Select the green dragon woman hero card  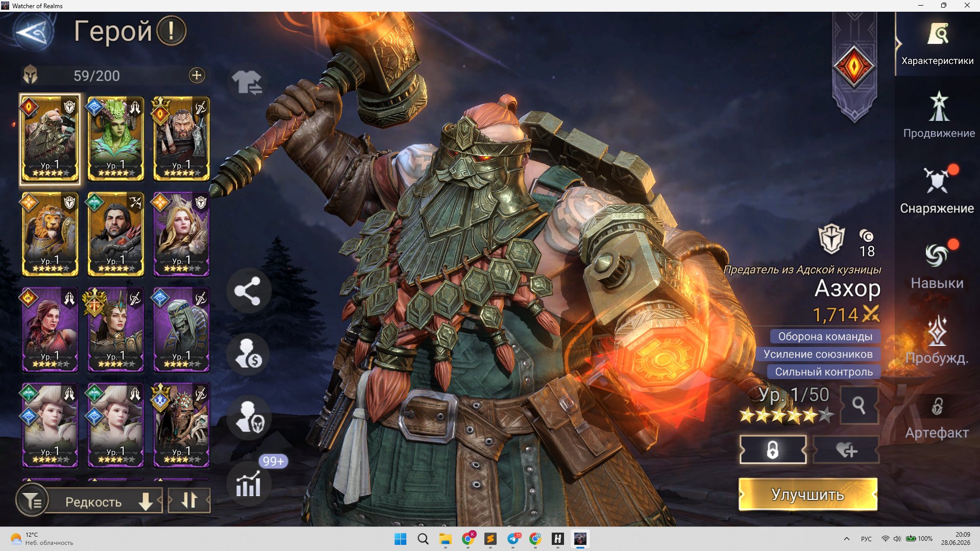pos(116,139)
